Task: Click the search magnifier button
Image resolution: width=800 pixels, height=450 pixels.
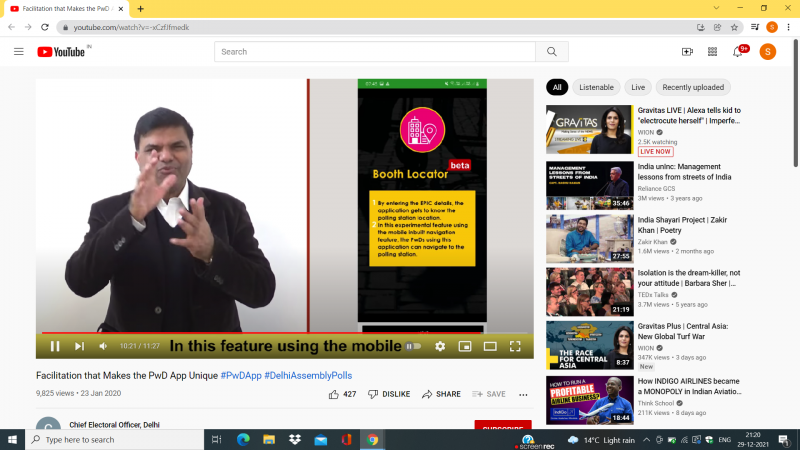Action: point(552,52)
